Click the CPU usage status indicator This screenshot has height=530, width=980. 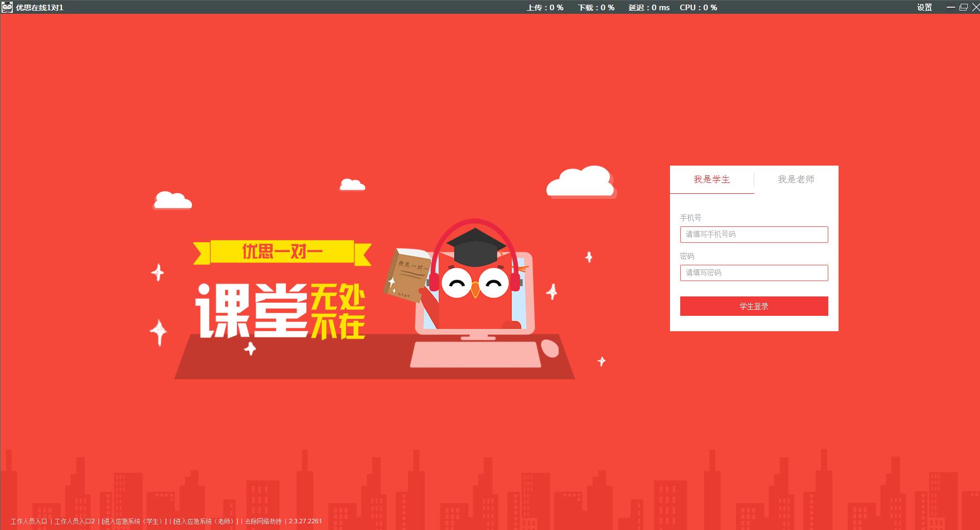(698, 8)
